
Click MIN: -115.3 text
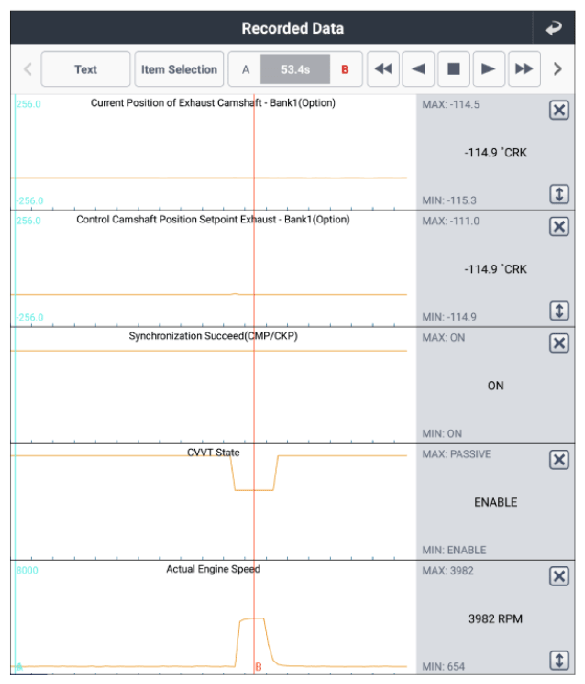pos(449,200)
